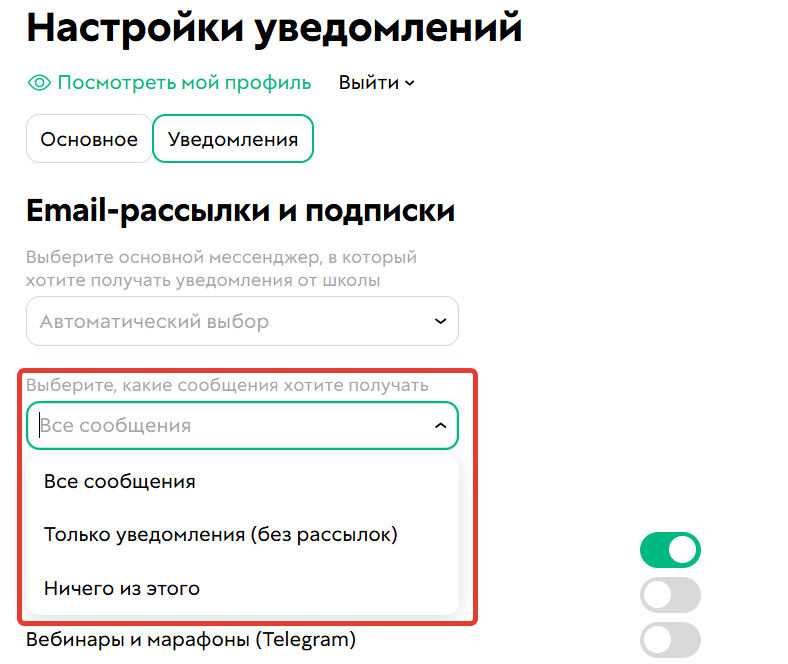The width and height of the screenshot is (788, 664).
Task: Click the chevron in messenger select field
Action: tap(440, 321)
